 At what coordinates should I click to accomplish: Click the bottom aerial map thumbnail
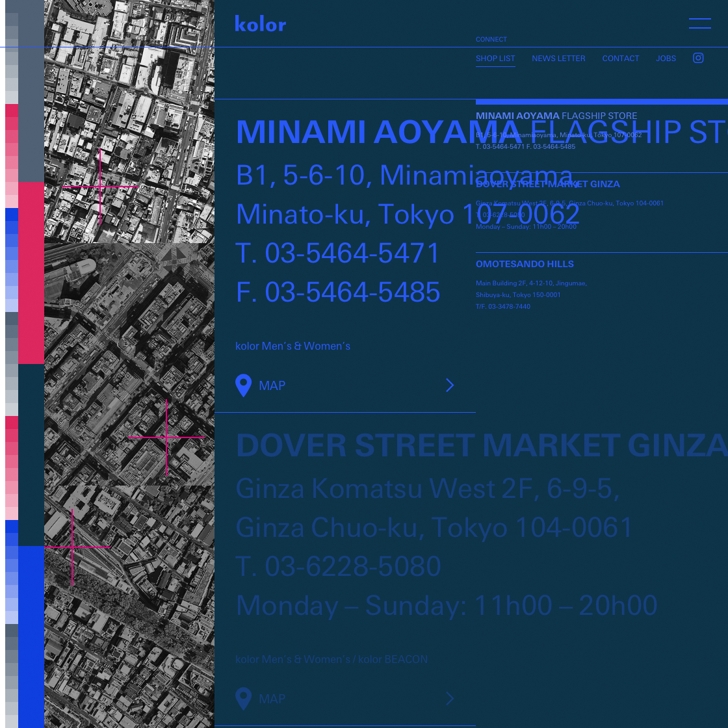tap(129, 607)
